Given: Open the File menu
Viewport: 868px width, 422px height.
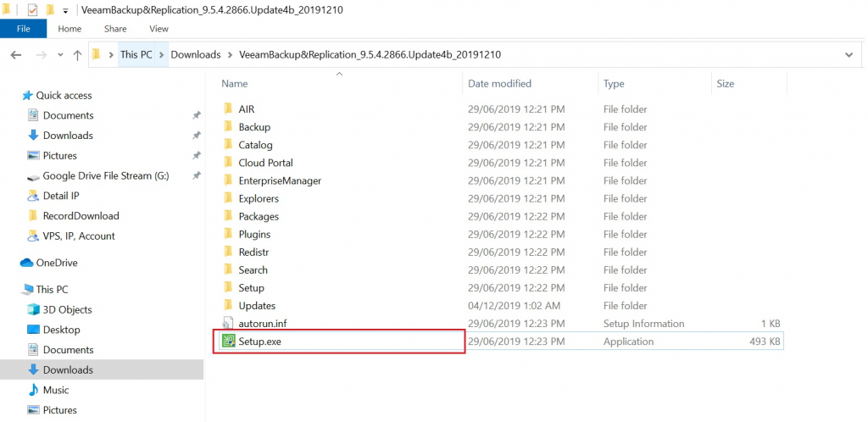Looking at the screenshot, I should tap(23, 29).
